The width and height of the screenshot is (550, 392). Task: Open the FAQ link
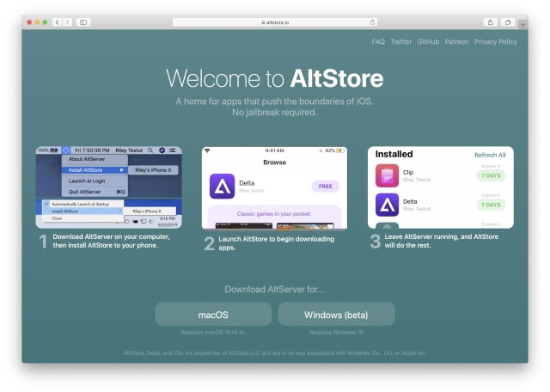point(378,42)
